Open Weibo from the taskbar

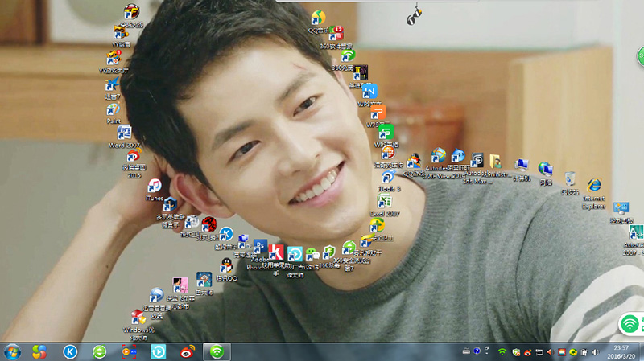tap(187, 351)
